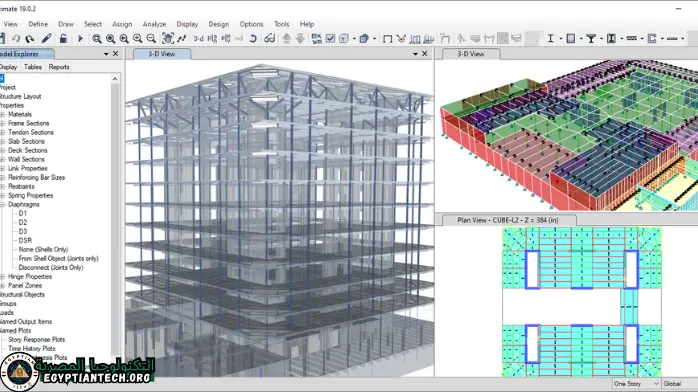Click the Redo toolbar icon

pyautogui.click(x=30, y=39)
